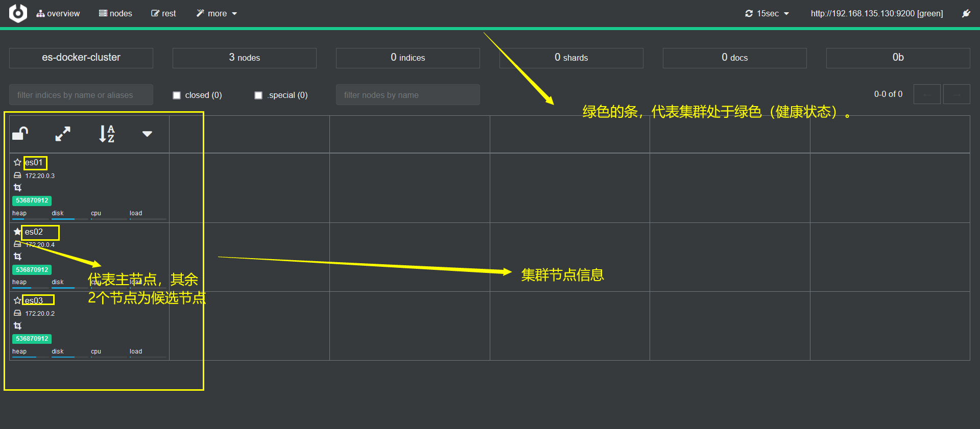Viewport: 980px width, 429px height.
Task: Focus the filter nodes by name field
Action: click(408, 95)
